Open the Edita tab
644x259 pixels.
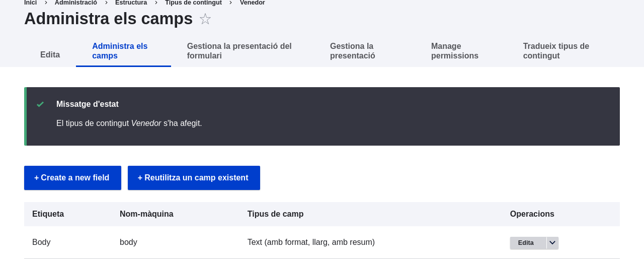pos(50,54)
